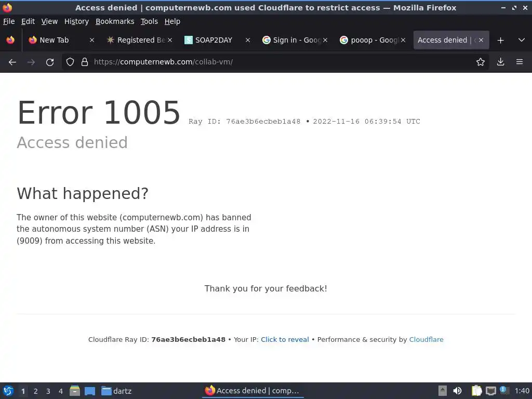Minimize the Firefox window
The height and width of the screenshot is (399, 532).
(x=503, y=7)
